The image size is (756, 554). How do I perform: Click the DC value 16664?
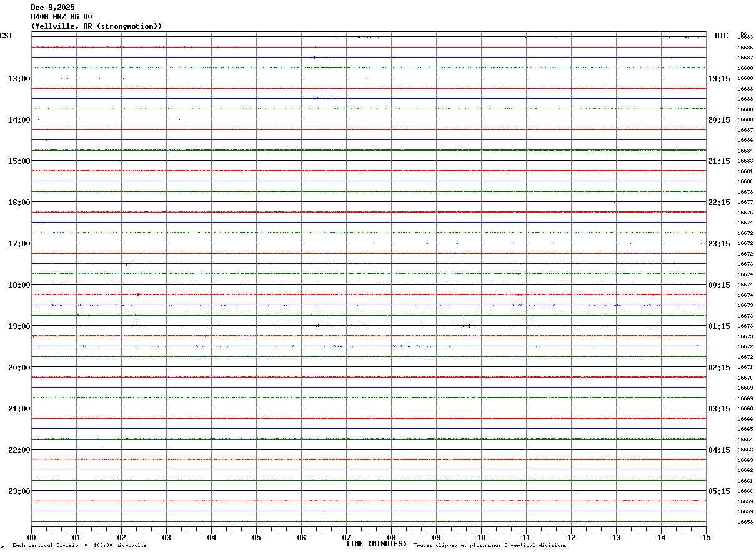(745, 440)
